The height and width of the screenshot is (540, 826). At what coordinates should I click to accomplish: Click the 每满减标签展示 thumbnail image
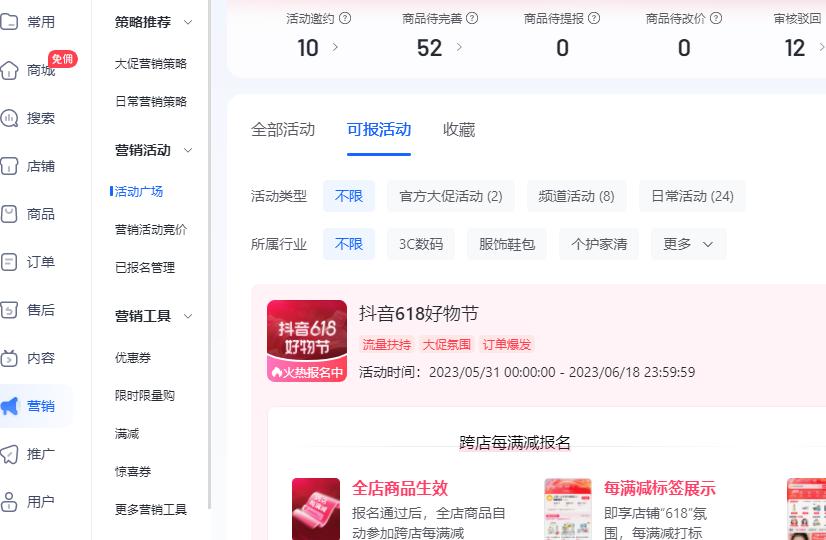coord(568,509)
